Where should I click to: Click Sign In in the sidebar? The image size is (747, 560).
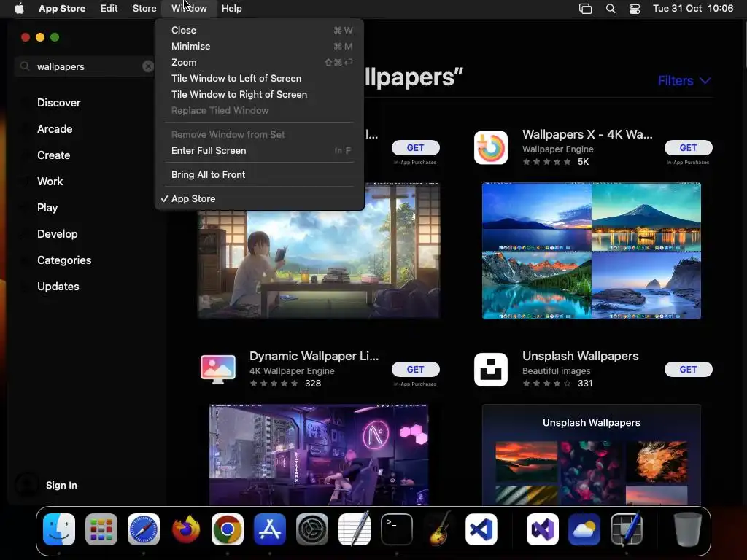click(x=61, y=485)
